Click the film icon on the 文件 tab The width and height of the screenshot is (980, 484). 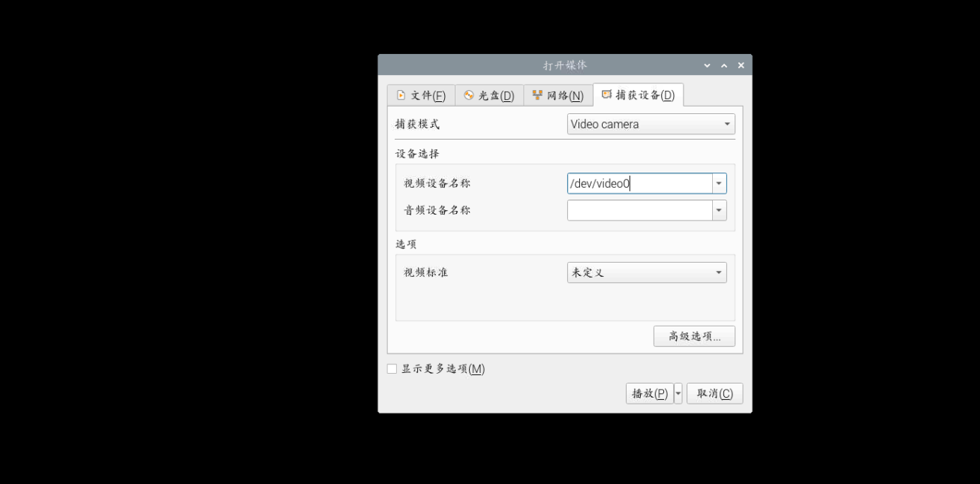[x=401, y=95]
